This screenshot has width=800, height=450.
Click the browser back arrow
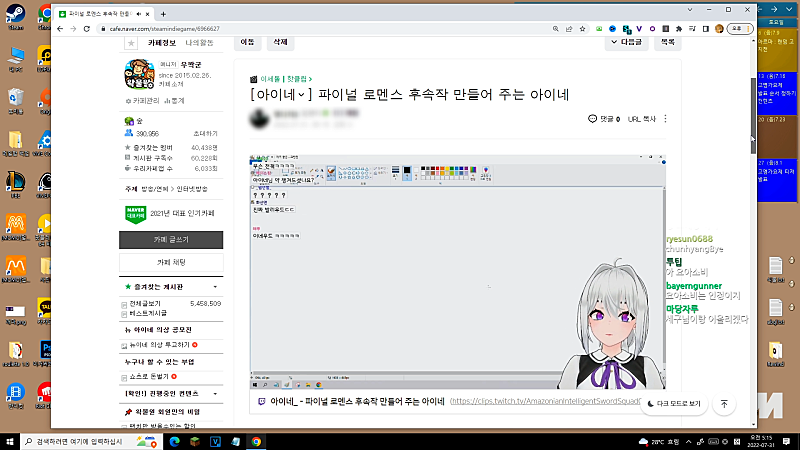tap(59, 30)
